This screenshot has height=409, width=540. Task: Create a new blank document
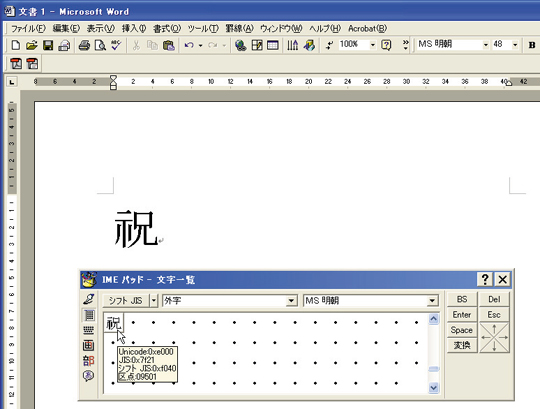point(16,45)
